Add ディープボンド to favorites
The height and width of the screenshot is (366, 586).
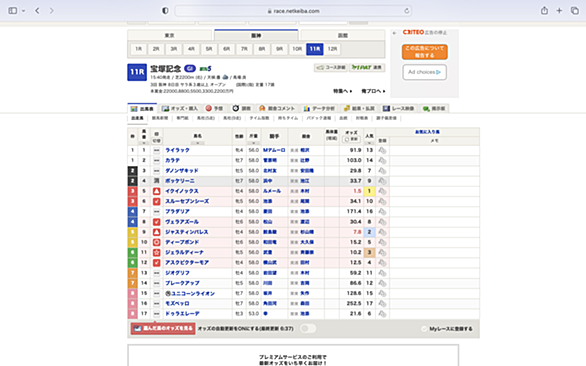point(382,242)
